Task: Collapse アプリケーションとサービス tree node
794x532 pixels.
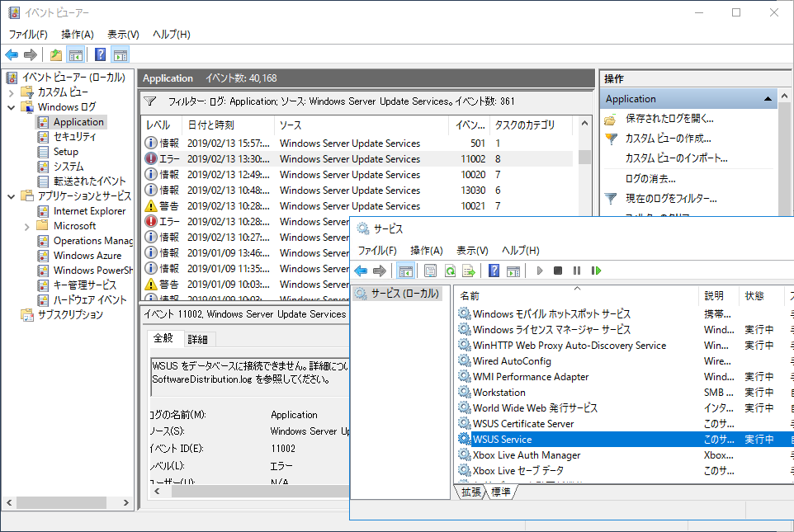Action: (x=11, y=196)
